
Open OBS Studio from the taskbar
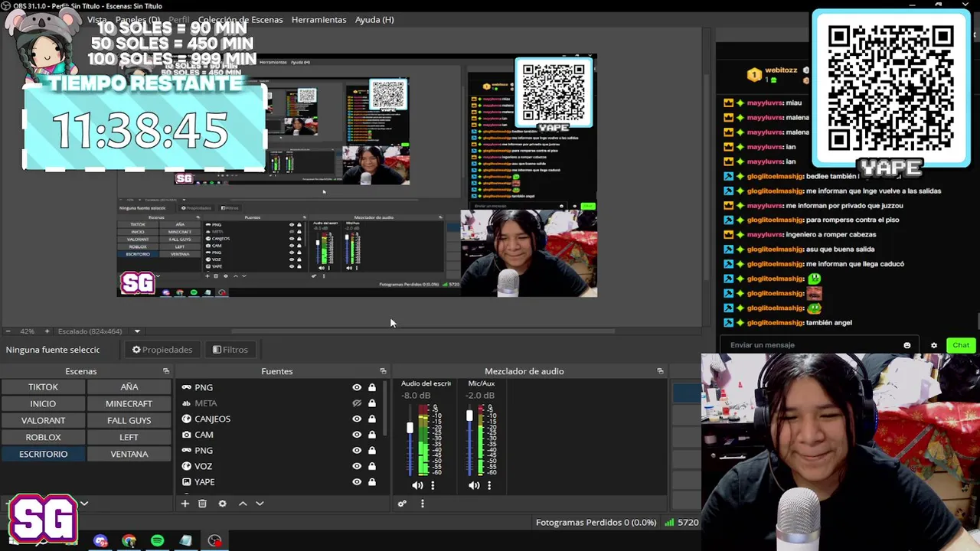214,541
